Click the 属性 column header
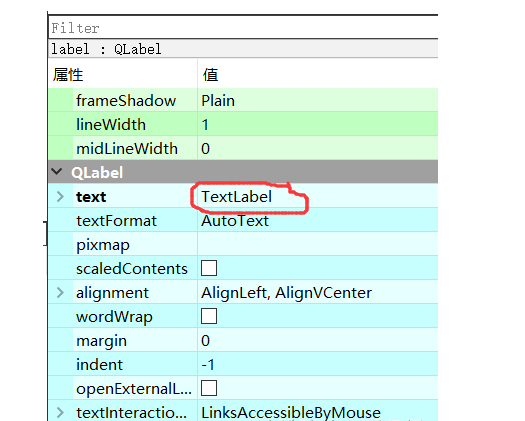Screen dimensions: 525x421 (68, 74)
